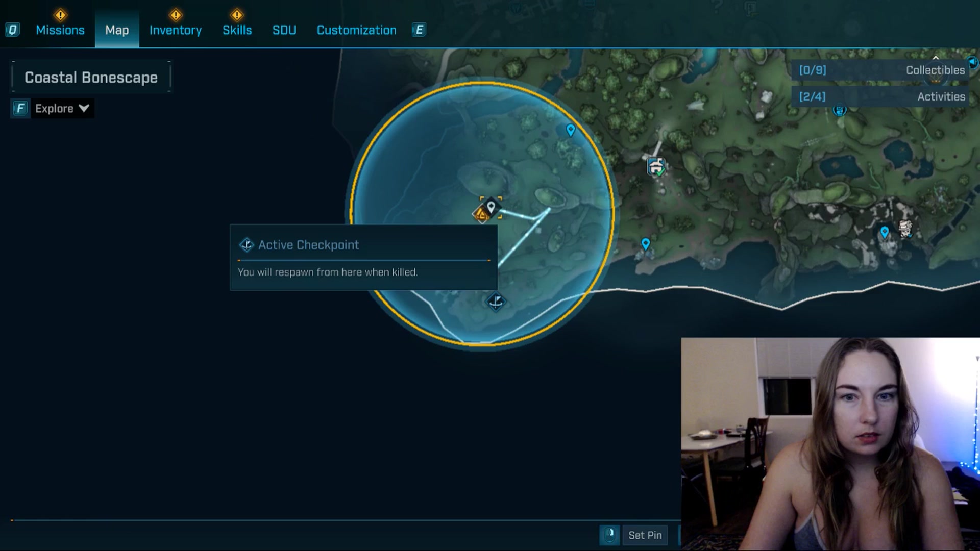
Task: Collapse the Collectibles panel chevron
Action: (x=936, y=58)
